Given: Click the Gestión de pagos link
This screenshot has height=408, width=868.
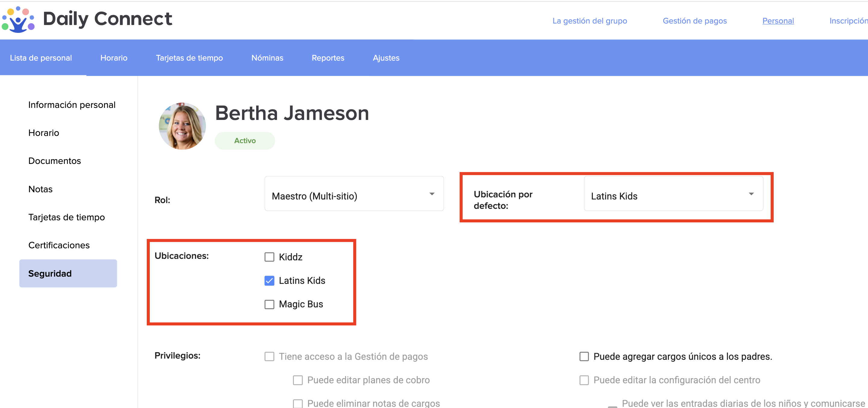Looking at the screenshot, I should 694,21.
